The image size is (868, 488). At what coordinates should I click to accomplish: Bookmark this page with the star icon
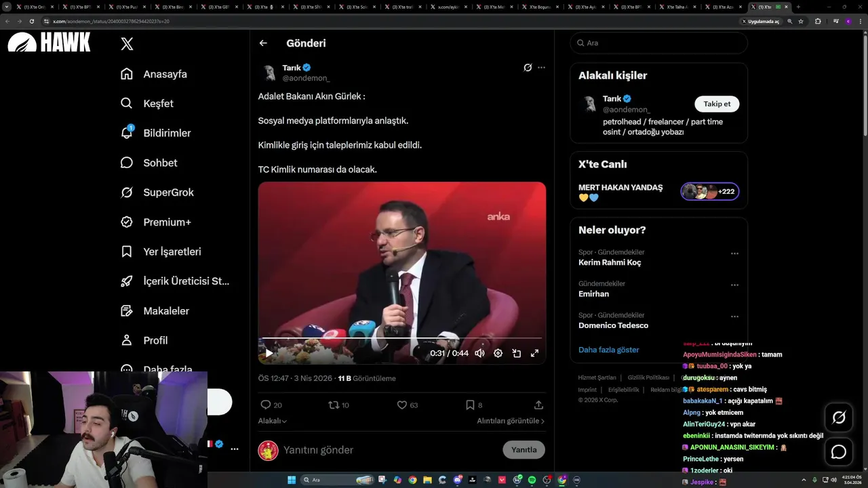pos(801,21)
